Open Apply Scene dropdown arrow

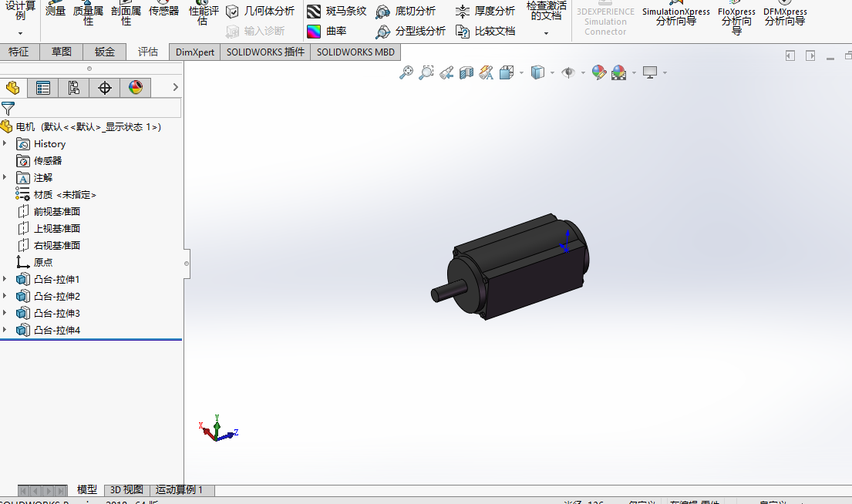tap(634, 72)
